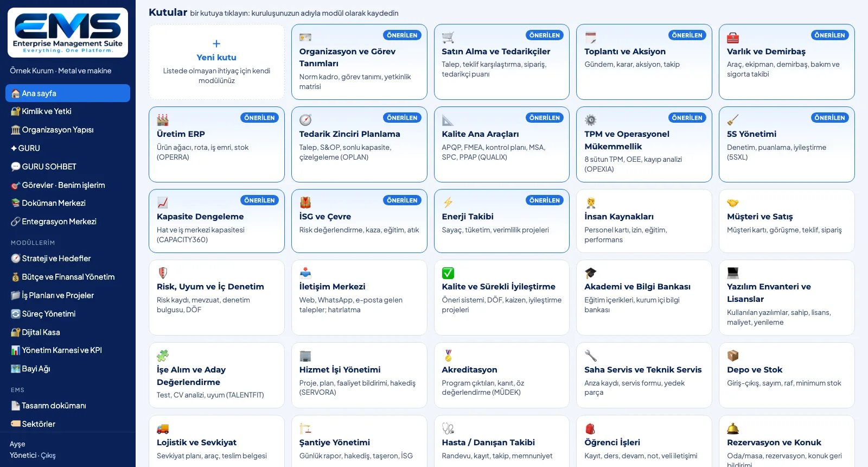Click Risk, Uyum ve İç Denetim title
Image resolution: width=868 pixels, height=467 pixels.
tap(210, 287)
